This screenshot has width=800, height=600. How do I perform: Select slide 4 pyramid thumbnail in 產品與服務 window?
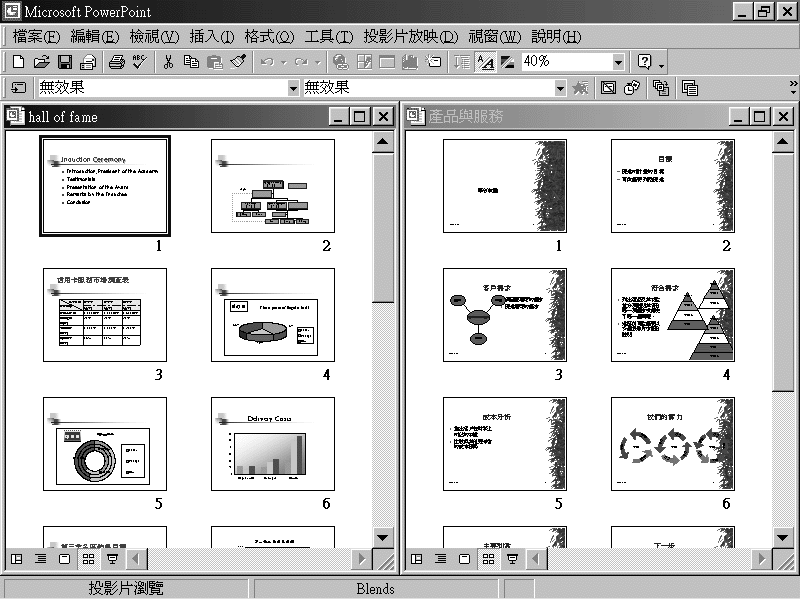tap(673, 315)
